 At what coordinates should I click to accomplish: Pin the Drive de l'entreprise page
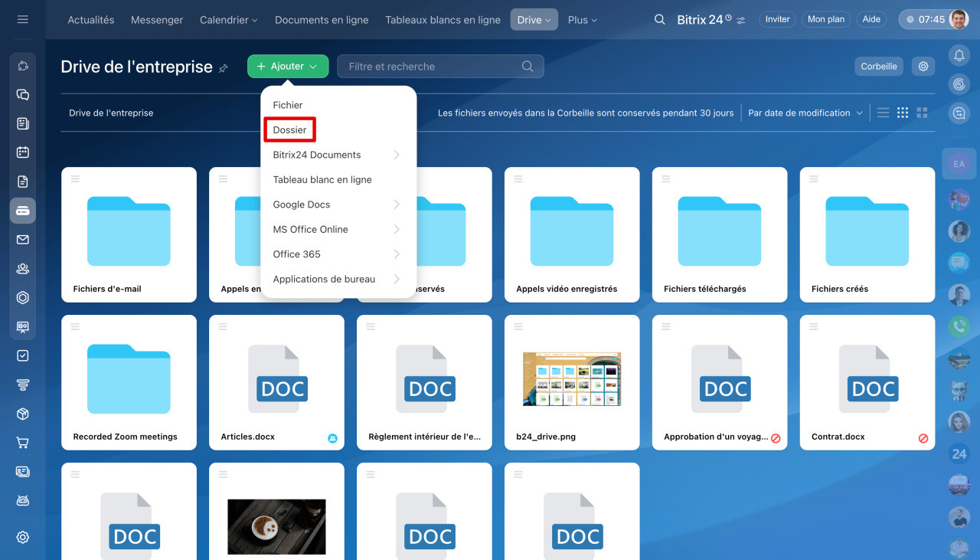(224, 68)
